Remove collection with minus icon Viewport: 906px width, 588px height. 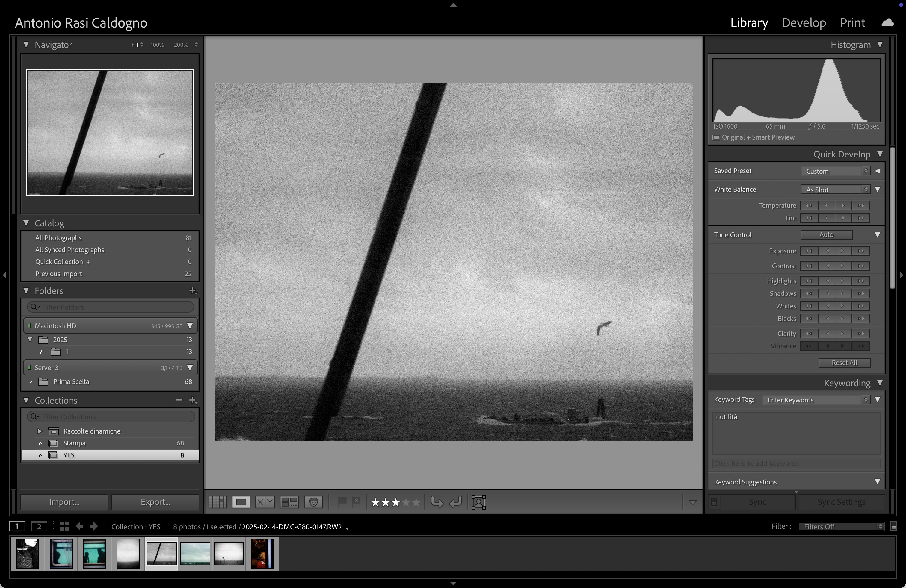tap(179, 400)
